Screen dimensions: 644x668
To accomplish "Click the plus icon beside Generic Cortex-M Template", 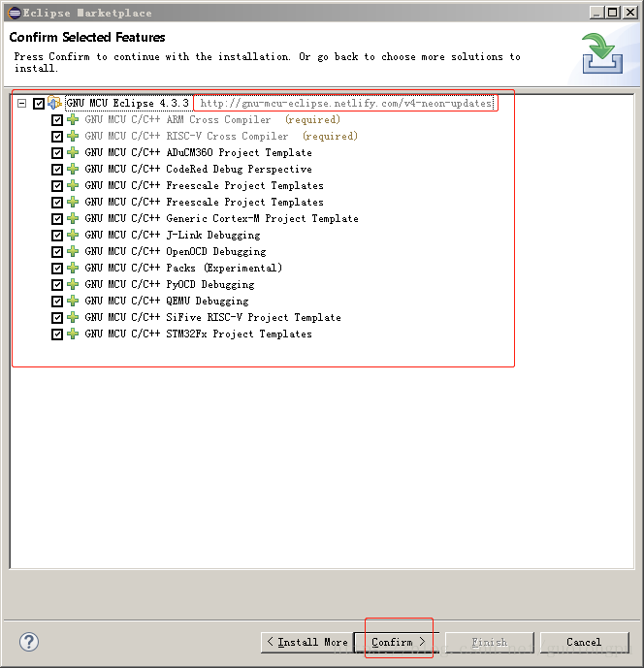I will pyautogui.click(x=73, y=218).
